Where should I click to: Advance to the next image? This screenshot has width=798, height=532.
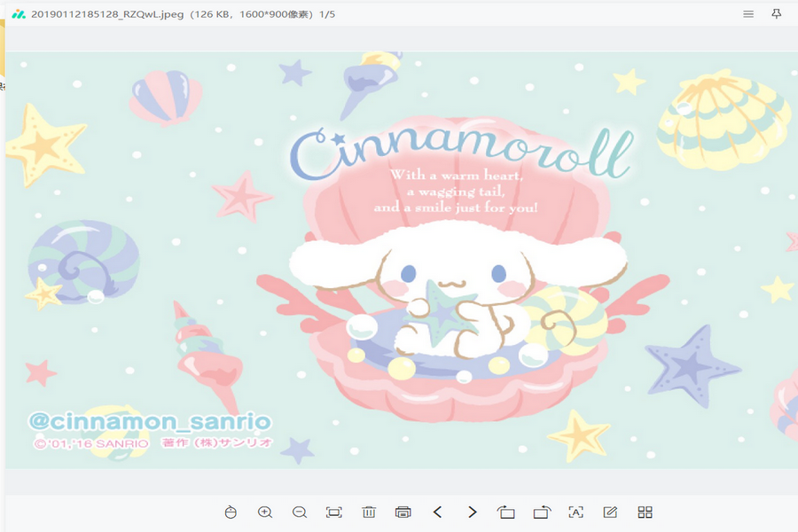[473, 512]
